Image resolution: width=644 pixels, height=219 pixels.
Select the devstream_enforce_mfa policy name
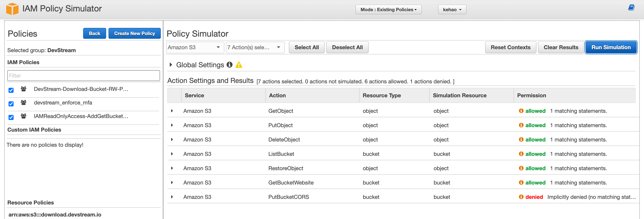click(63, 103)
